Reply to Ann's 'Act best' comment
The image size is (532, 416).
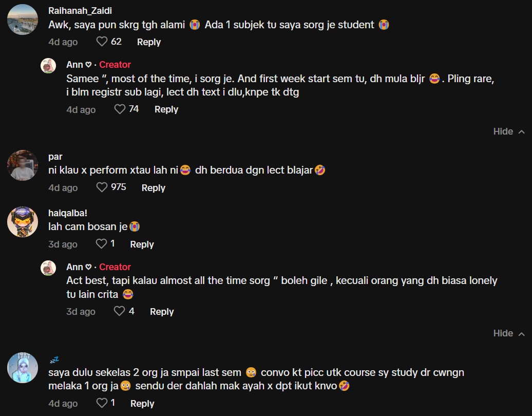pyautogui.click(x=161, y=312)
